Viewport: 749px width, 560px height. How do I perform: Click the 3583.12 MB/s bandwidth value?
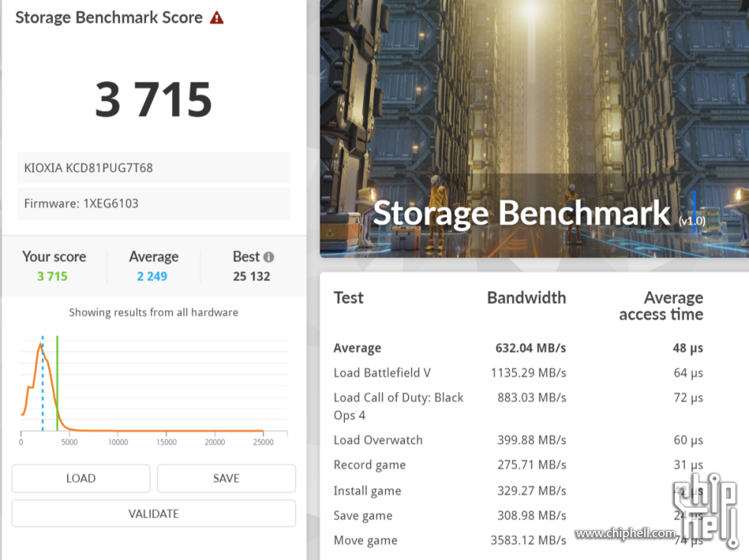tap(528, 540)
